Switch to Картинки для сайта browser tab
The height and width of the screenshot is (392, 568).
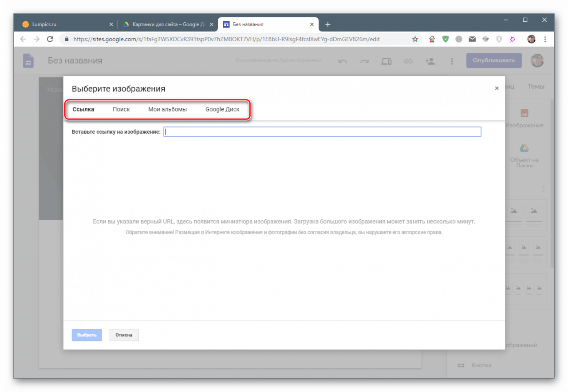pyautogui.click(x=169, y=24)
